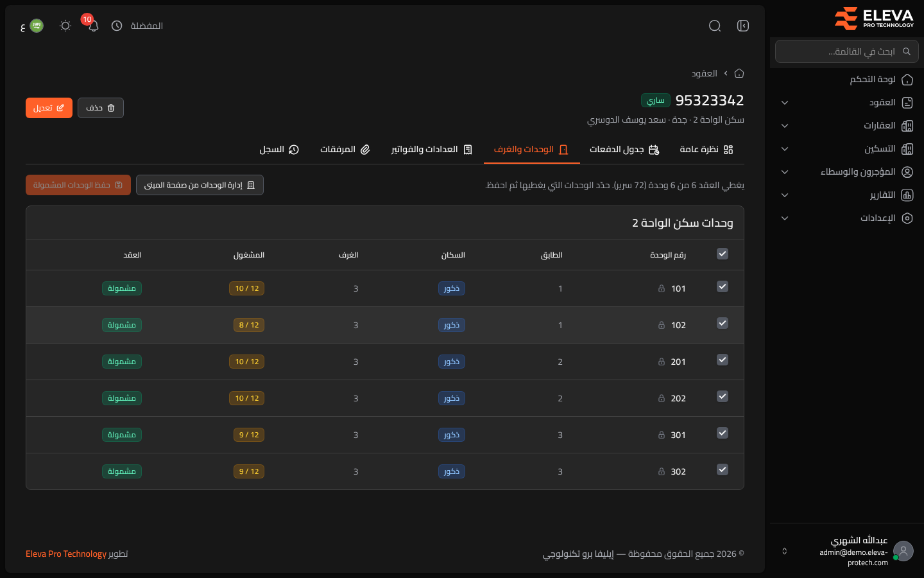Click the حفظ الوحدات المشمولة save button
Viewport: 924px width, 578px height.
tap(78, 185)
